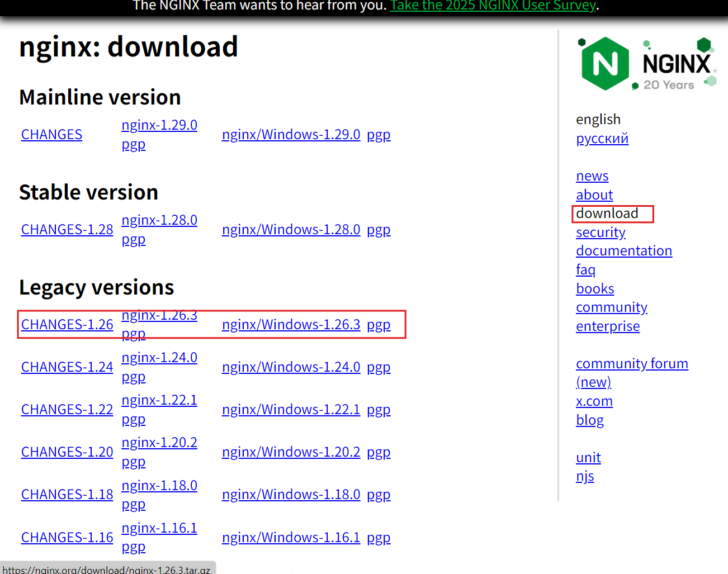Open the enterprise page

[608, 326]
